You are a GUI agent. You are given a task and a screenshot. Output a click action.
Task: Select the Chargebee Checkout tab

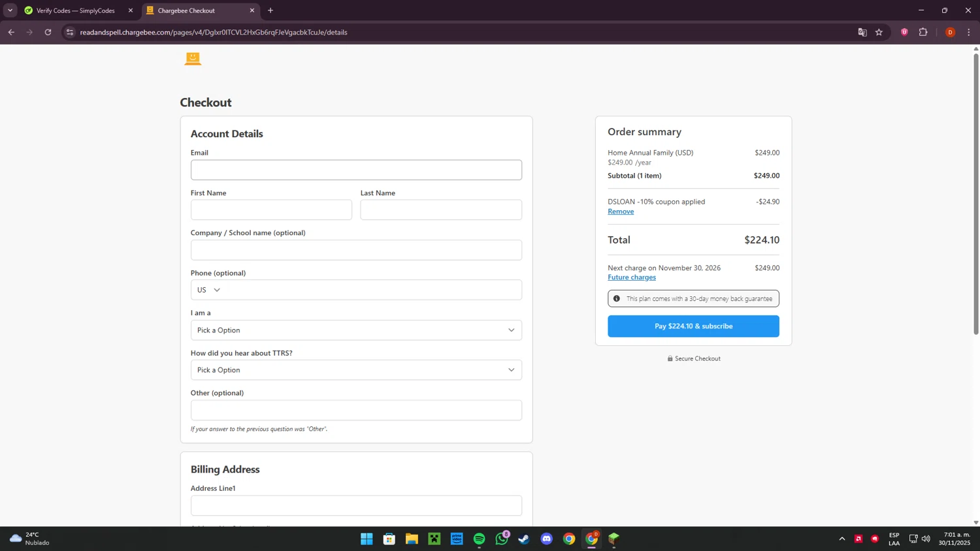click(x=201, y=10)
